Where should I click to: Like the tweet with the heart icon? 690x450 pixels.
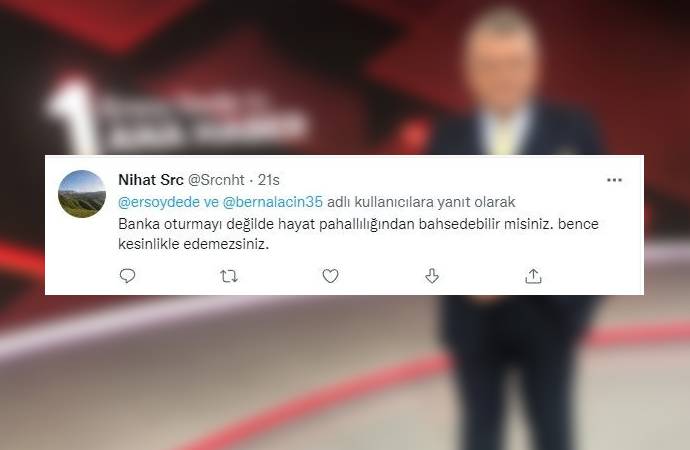coord(330,276)
